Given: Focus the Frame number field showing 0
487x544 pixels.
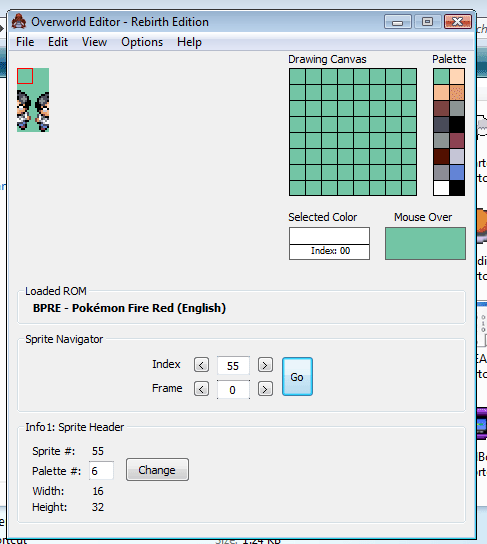Looking at the screenshot, I should (x=233, y=389).
